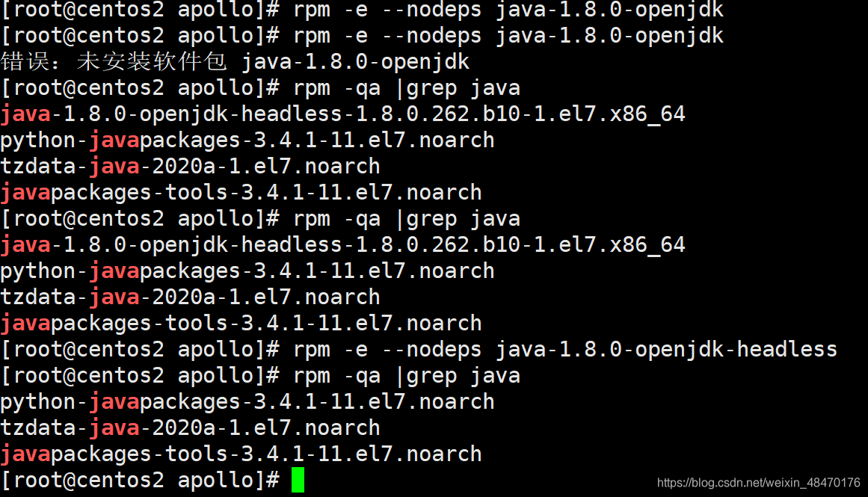Click the python-javapackages-3.4.1-11.el7.noarch entry

(x=247, y=140)
